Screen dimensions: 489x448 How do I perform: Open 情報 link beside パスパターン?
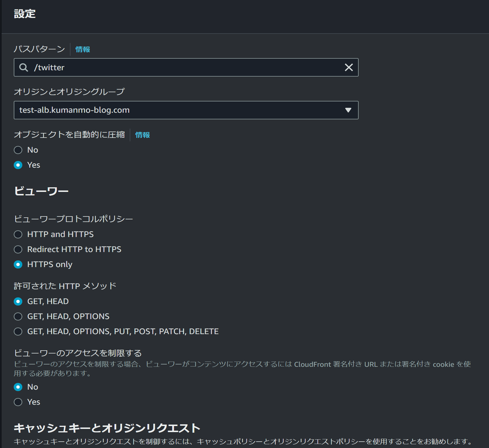point(83,50)
